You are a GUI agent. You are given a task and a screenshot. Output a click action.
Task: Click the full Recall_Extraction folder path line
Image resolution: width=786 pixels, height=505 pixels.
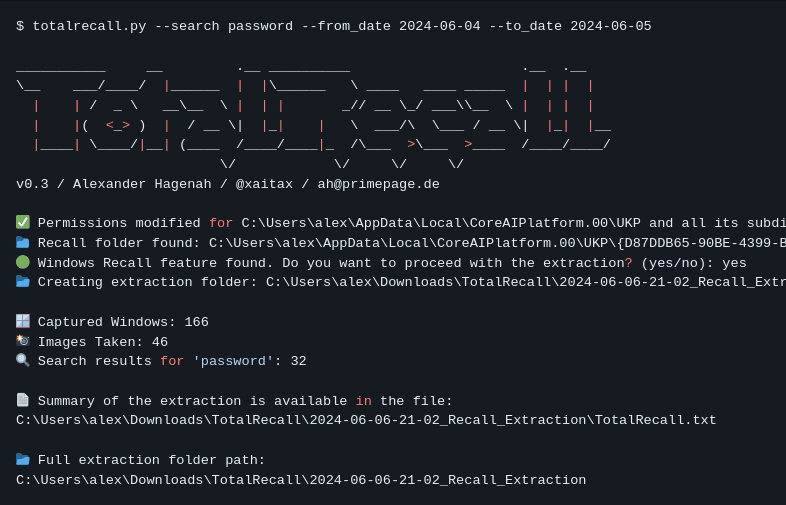[x=301, y=480]
